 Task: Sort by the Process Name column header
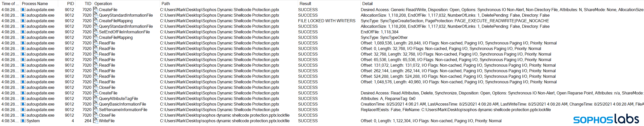35,4
